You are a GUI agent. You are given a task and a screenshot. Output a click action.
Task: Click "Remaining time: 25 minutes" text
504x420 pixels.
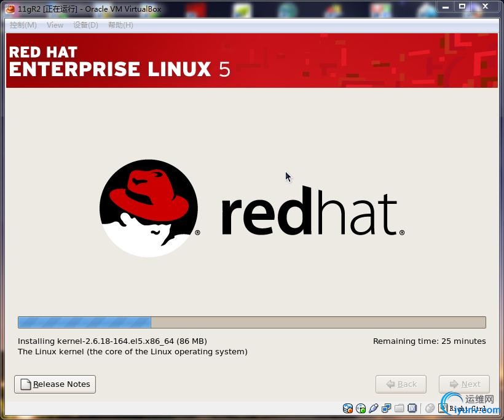(430, 341)
